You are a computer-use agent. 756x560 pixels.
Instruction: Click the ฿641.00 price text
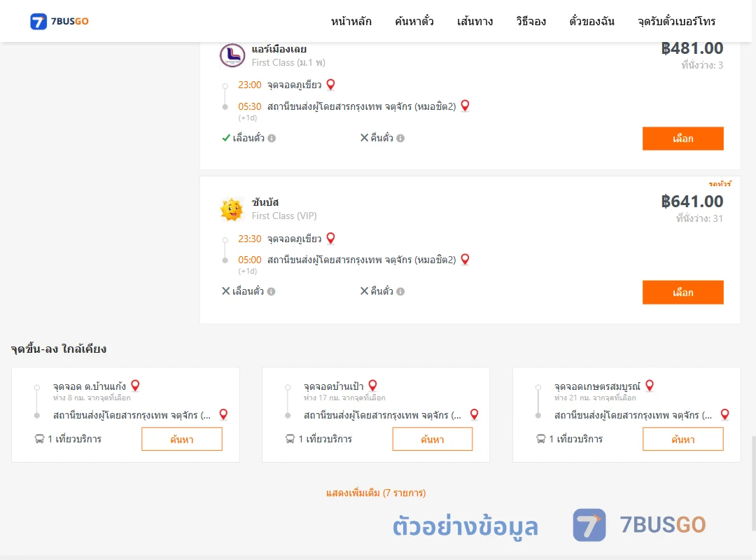(x=692, y=201)
